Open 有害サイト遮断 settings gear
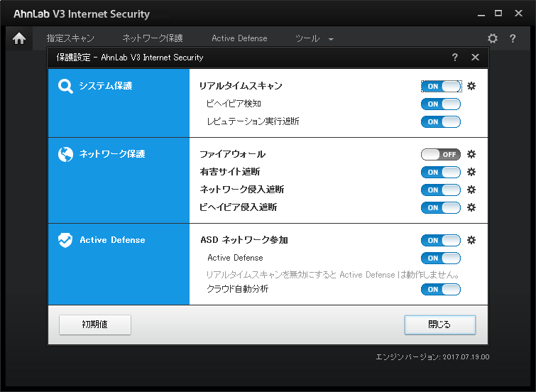The image size is (536, 392). (471, 172)
